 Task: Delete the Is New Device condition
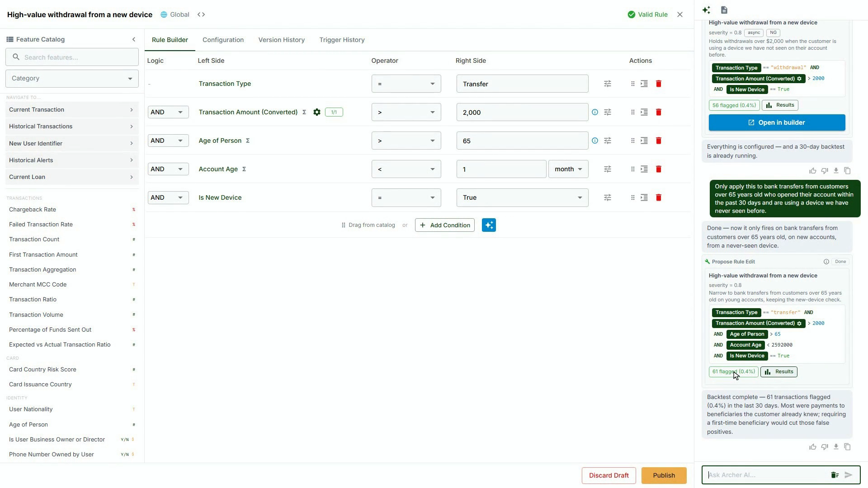[659, 197]
